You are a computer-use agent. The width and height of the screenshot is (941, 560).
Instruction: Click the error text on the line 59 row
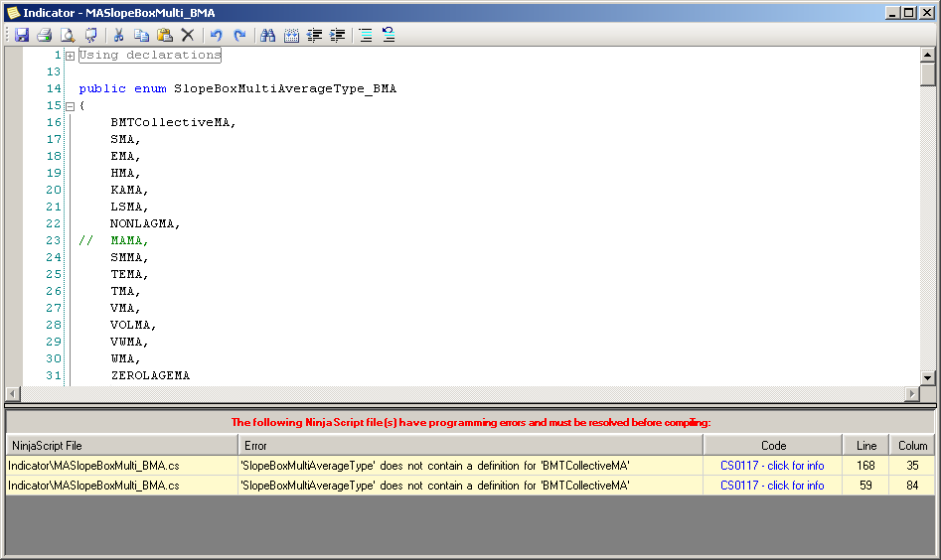(435, 486)
